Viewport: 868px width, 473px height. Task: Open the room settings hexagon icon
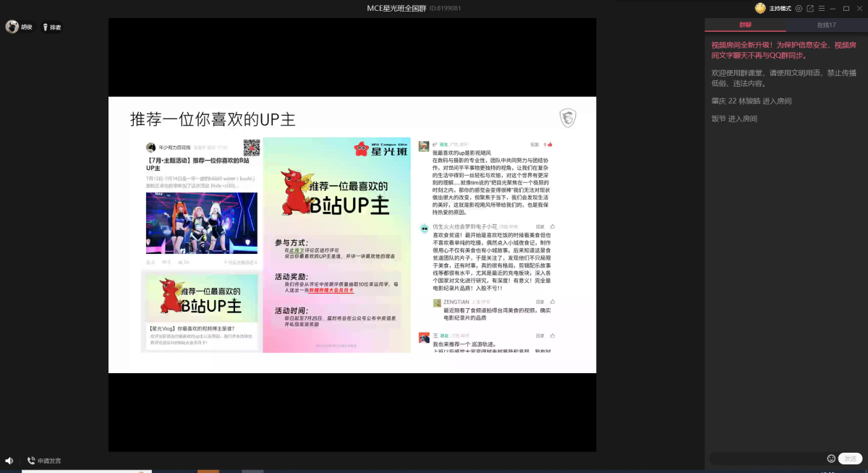pyautogui.click(x=799, y=9)
